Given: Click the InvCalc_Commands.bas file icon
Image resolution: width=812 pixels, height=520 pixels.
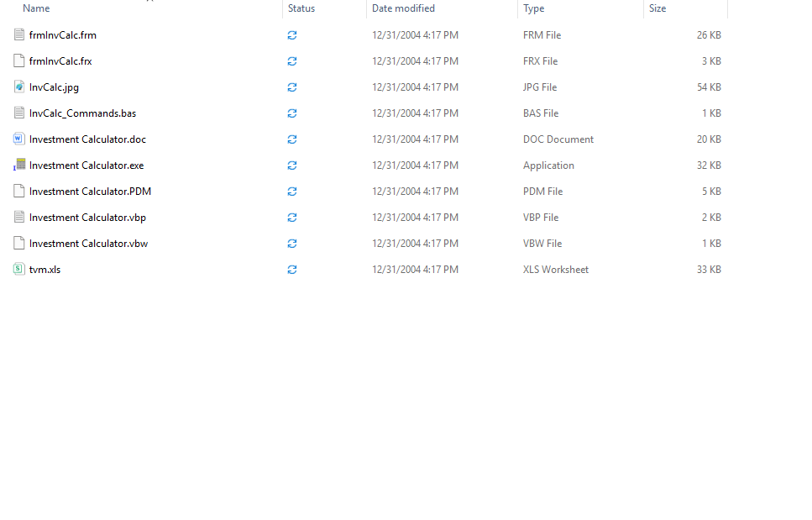Looking at the screenshot, I should [19, 113].
